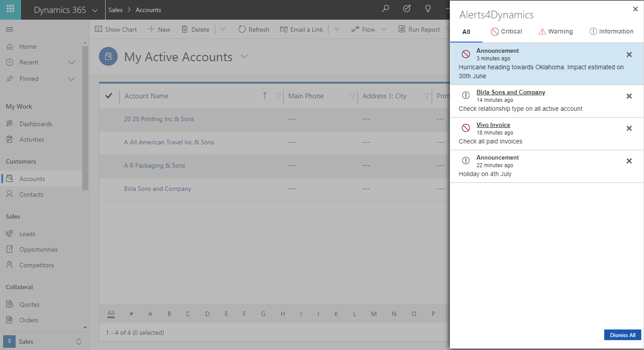Viewport: 644px width, 350px height.
Task: Click the Show Chart command
Action: (x=115, y=30)
